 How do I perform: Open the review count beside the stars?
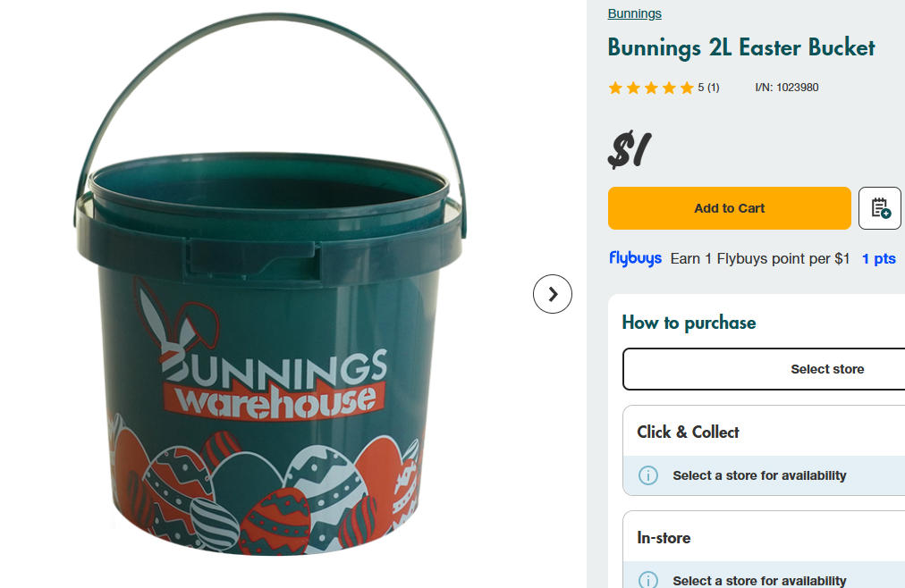click(x=709, y=88)
